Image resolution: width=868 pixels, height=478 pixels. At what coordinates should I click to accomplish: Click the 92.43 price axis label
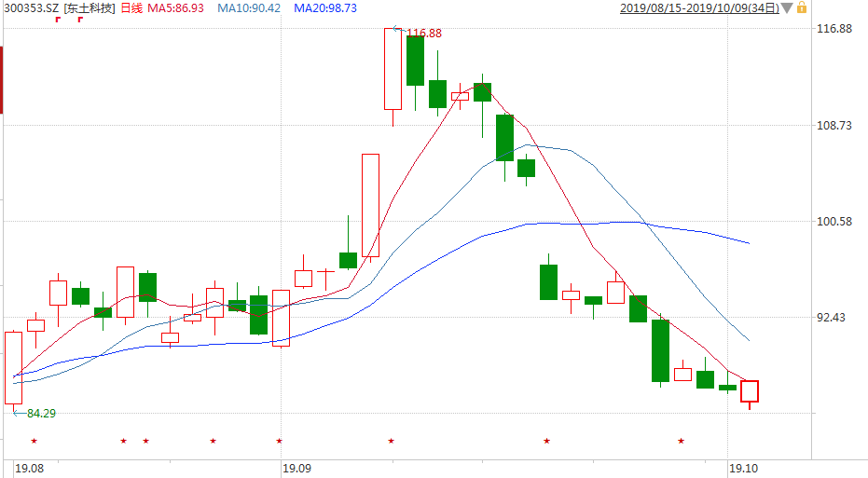pos(831,318)
